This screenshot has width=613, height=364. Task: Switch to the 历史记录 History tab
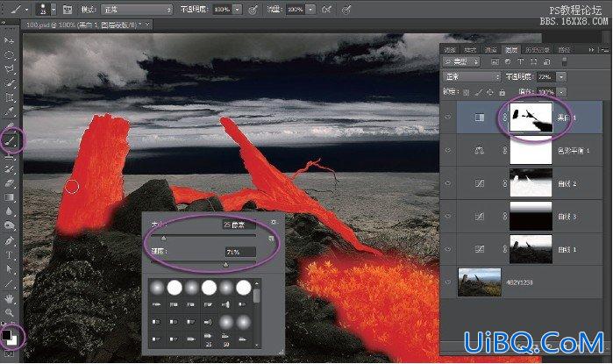coord(538,50)
